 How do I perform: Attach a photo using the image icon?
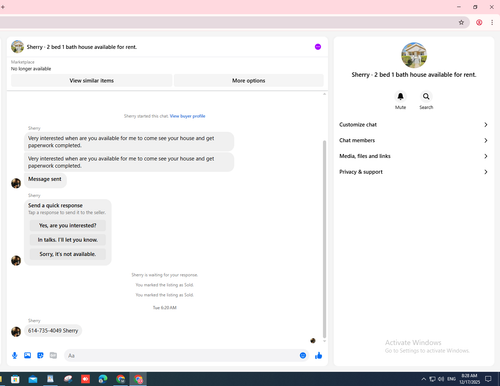tap(27, 355)
